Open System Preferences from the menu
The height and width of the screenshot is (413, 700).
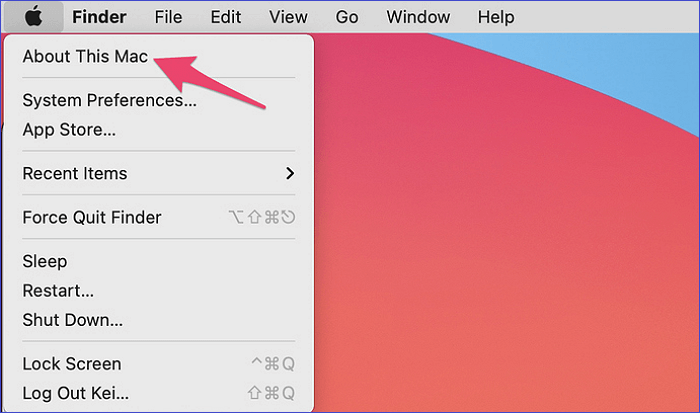(x=109, y=100)
